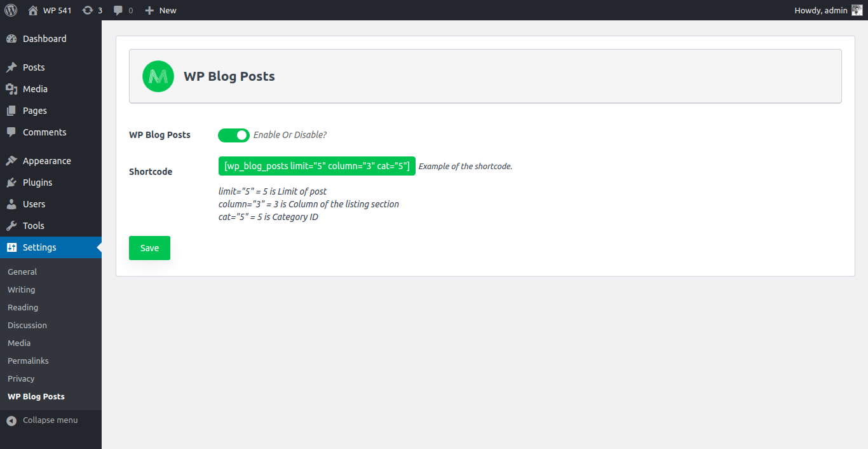The image size is (868, 449).
Task: Click the Pages sidebar icon
Action: pos(11,111)
